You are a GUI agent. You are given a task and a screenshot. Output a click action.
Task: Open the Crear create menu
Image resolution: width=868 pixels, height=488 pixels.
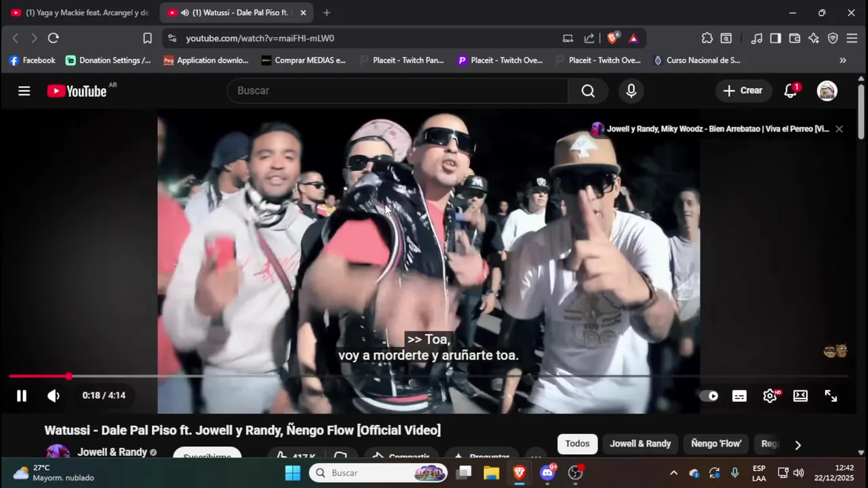743,91
